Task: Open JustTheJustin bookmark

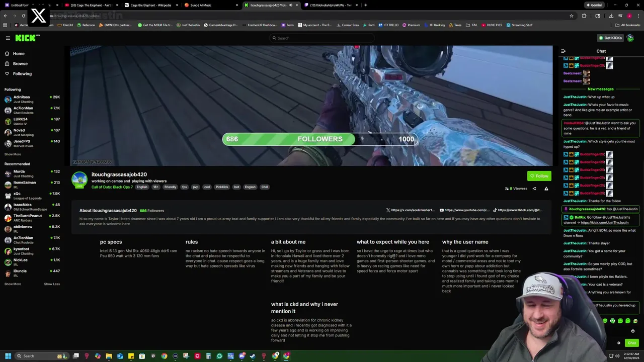Action: click(x=188, y=25)
